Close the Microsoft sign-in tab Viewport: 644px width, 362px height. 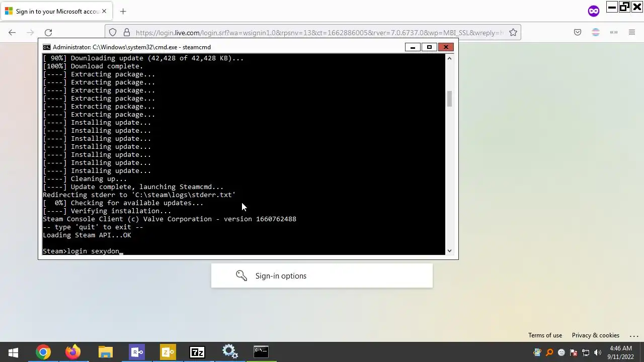[104, 11]
